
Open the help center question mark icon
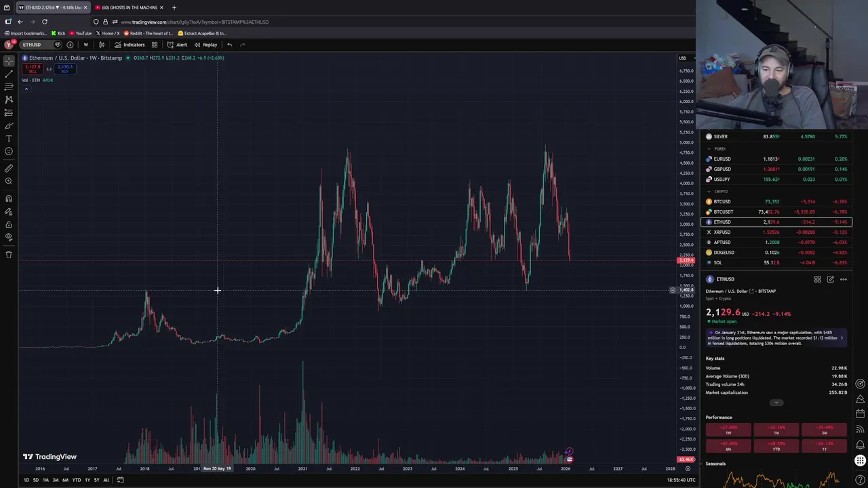860,480
